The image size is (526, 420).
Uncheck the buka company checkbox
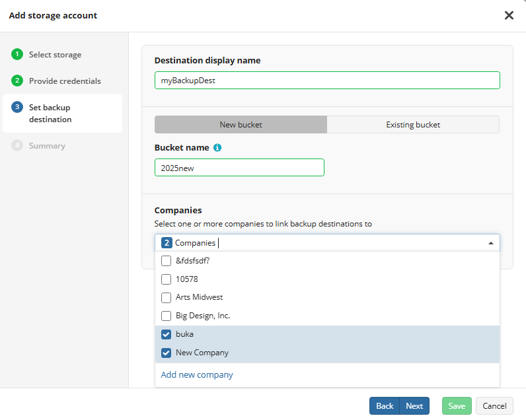(x=166, y=334)
